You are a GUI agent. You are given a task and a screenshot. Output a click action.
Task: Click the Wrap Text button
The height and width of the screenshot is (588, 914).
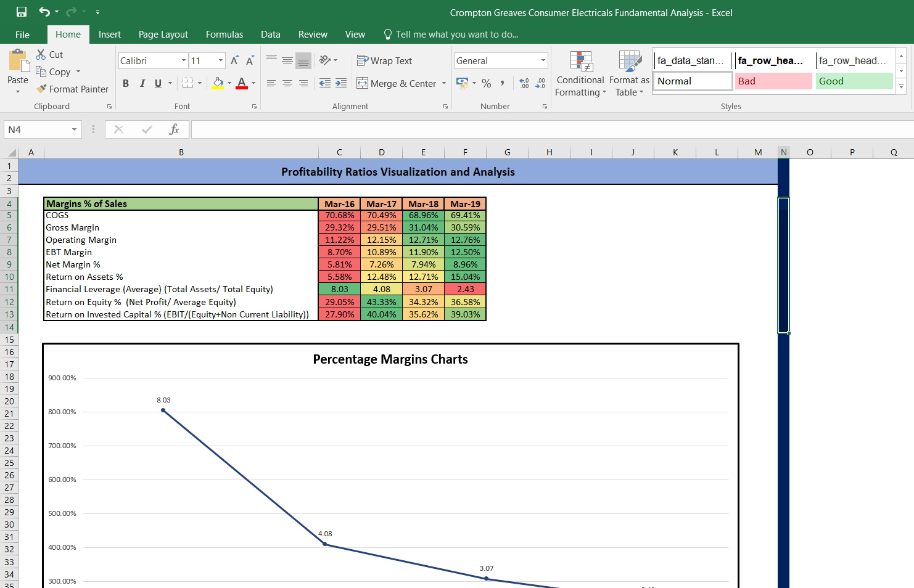384,60
